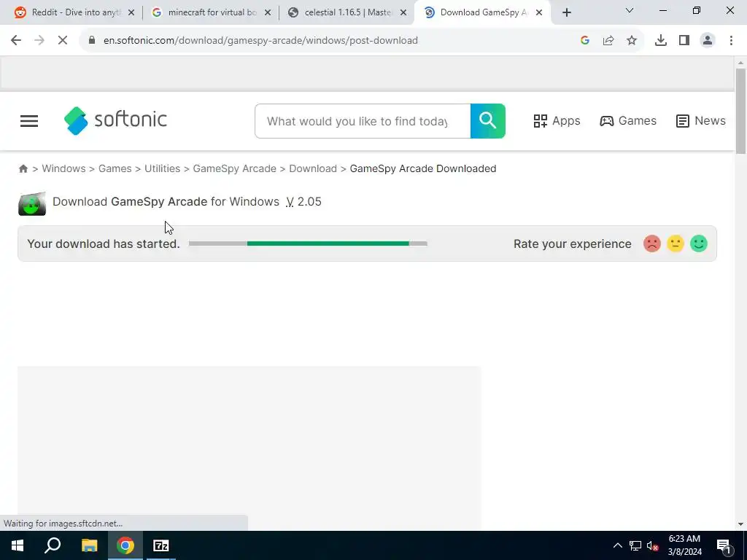
Task: Open File Explorer from taskbar
Action: (89, 545)
